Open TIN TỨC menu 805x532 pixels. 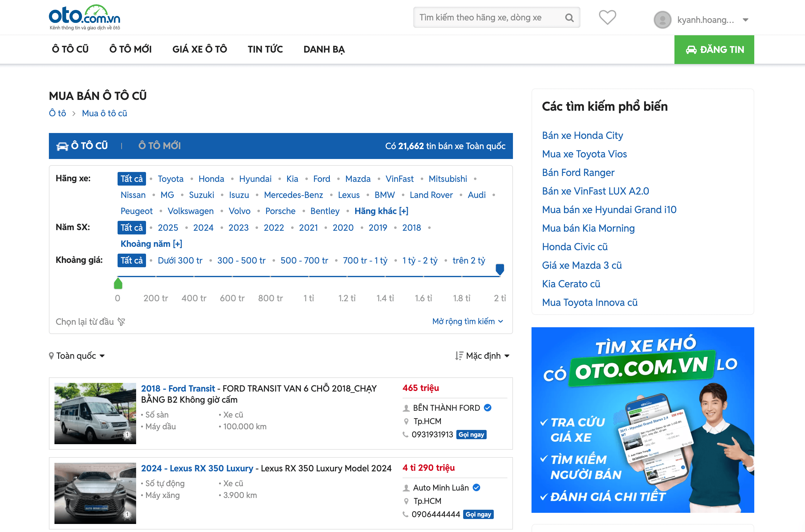click(265, 49)
